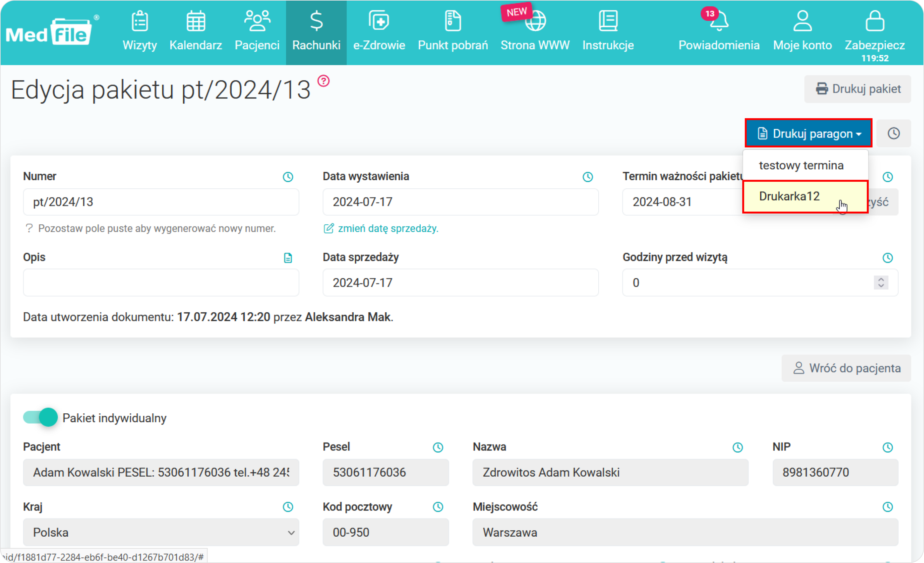Open history clock for NIP field
924x563 pixels.
[x=887, y=447]
